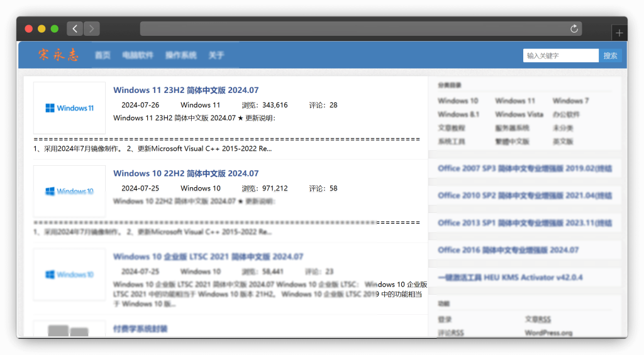
Task: Click Windows 10 tag under the 22H2 post
Action: coord(201,188)
